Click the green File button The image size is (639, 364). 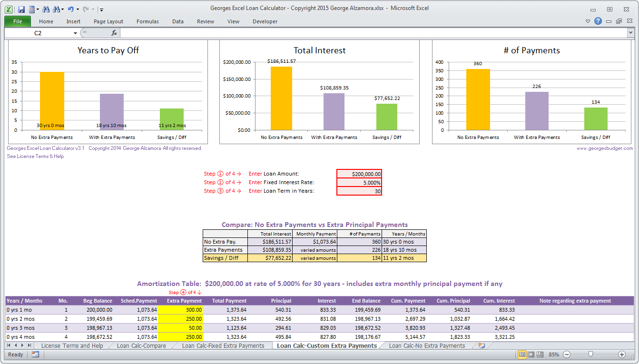point(18,21)
